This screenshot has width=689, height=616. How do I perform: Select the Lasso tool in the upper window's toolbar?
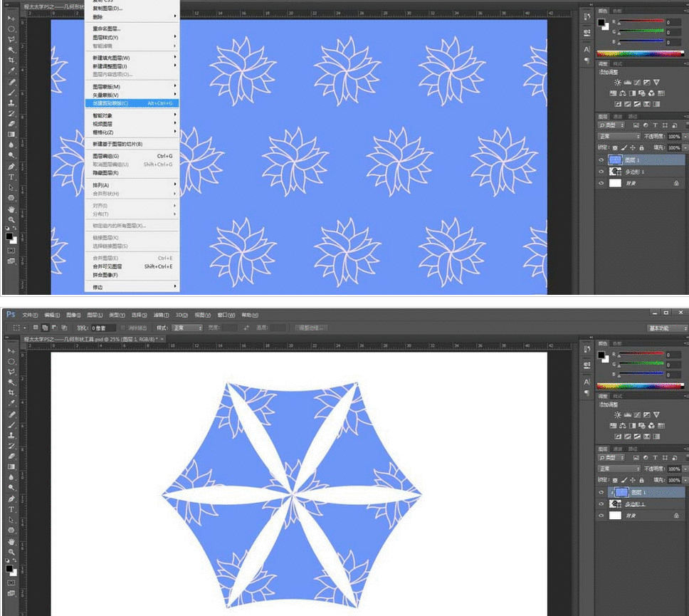(x=11, y=39)
